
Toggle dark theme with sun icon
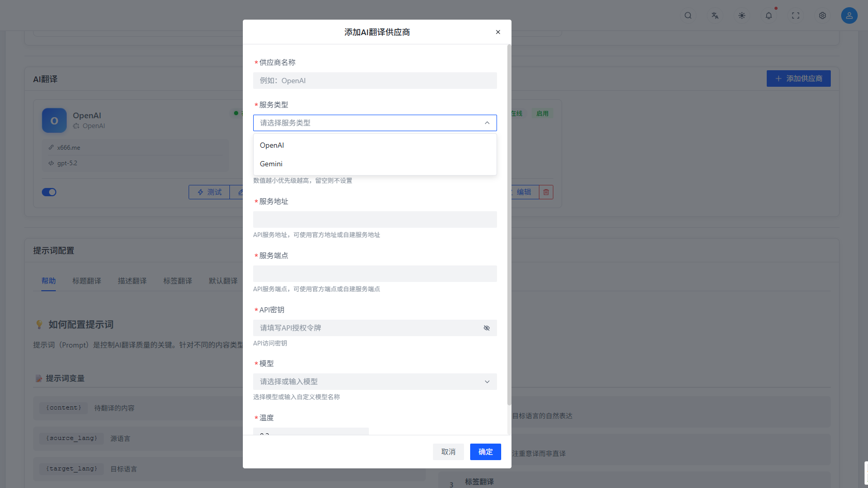742,15
